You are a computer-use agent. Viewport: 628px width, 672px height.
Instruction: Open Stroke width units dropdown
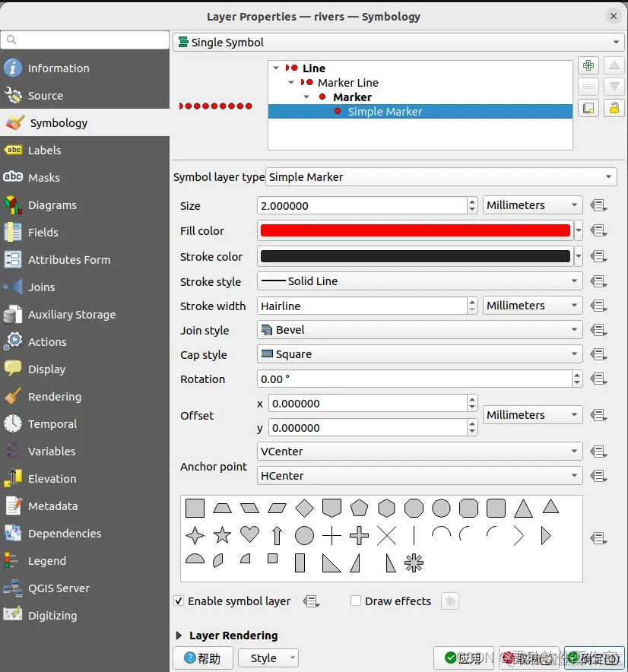pyautogui.click(x=532, y=306)
